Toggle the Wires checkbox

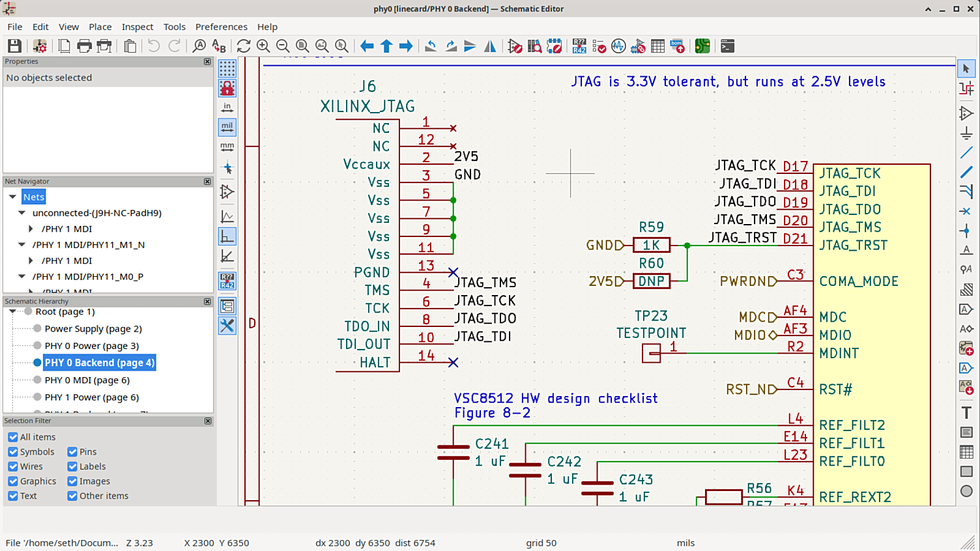13,467
